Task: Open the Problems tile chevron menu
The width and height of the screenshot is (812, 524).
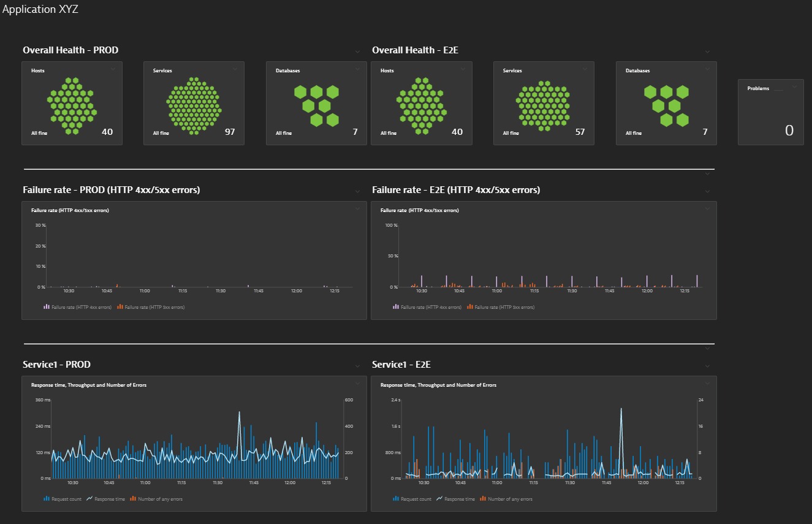Action: coord(795,87)
